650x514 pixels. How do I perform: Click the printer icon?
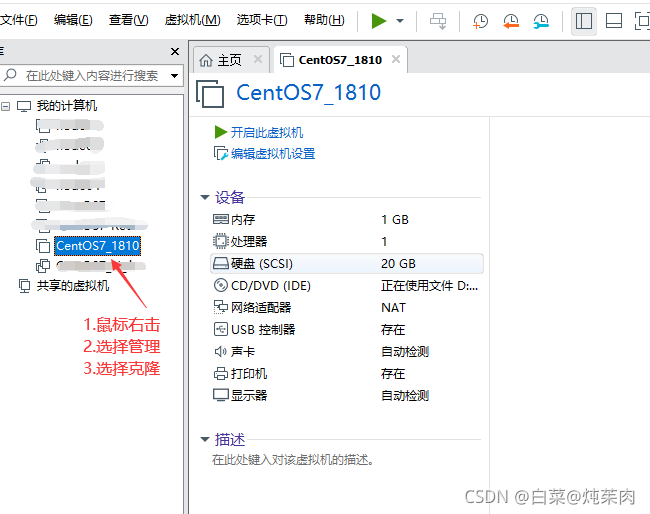[x=221, y=374]
